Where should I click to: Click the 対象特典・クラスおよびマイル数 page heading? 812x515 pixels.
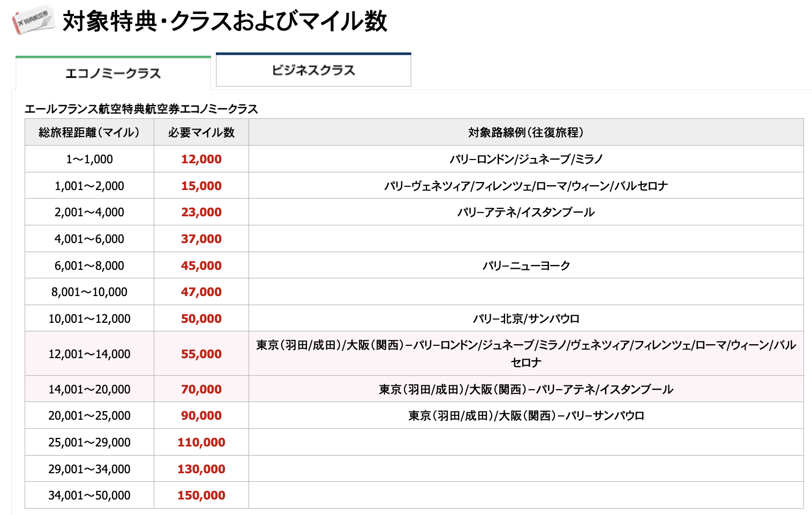click(x=225, y=21)
